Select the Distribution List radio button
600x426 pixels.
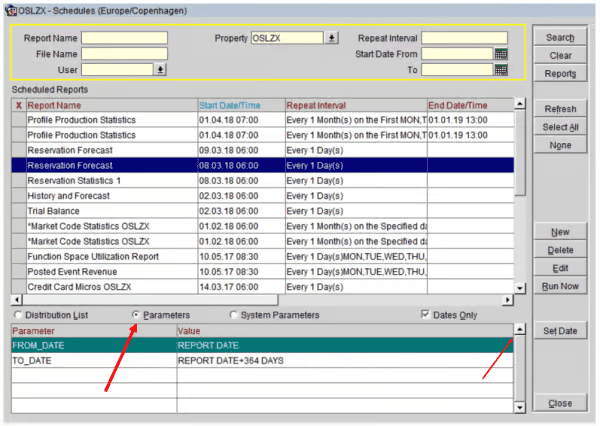(x=19, y=315)
